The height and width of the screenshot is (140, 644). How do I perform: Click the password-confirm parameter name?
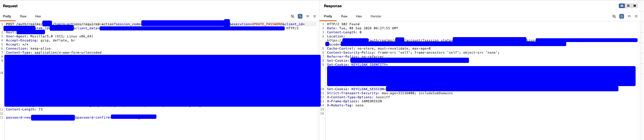coord(93,117)
